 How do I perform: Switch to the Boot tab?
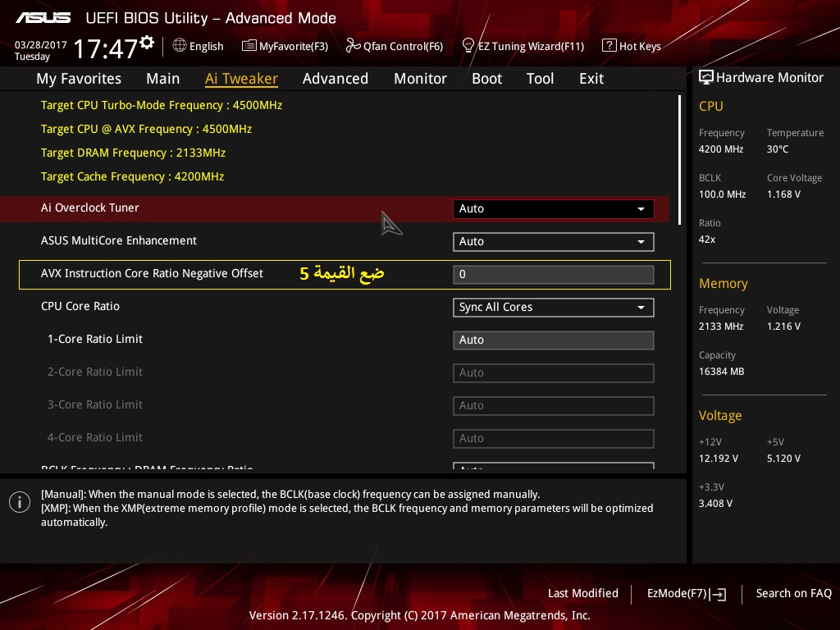(x=486, y=79)
